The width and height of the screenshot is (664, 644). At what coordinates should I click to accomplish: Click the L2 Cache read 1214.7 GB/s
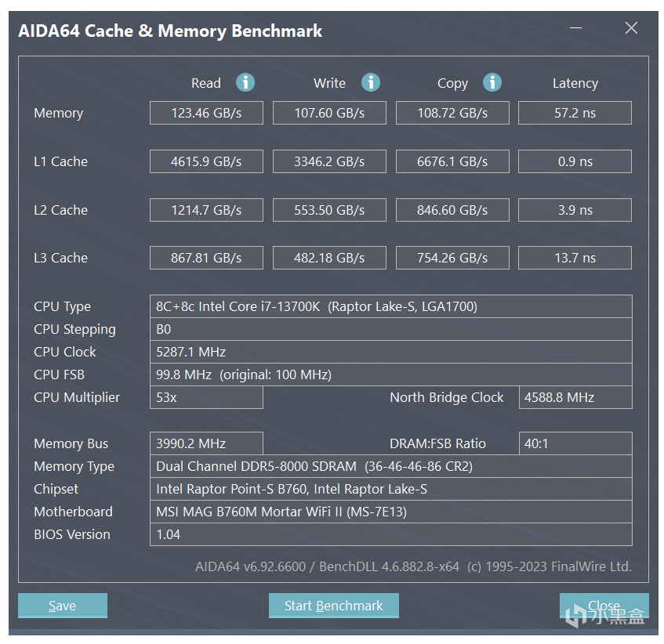click(x=206, y=210)
